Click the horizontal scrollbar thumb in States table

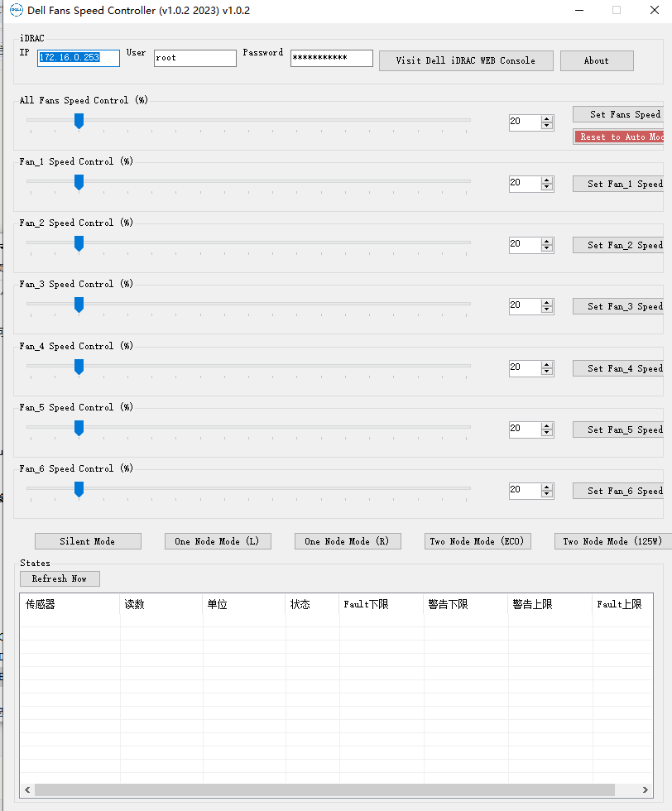[x=324, y=789]
